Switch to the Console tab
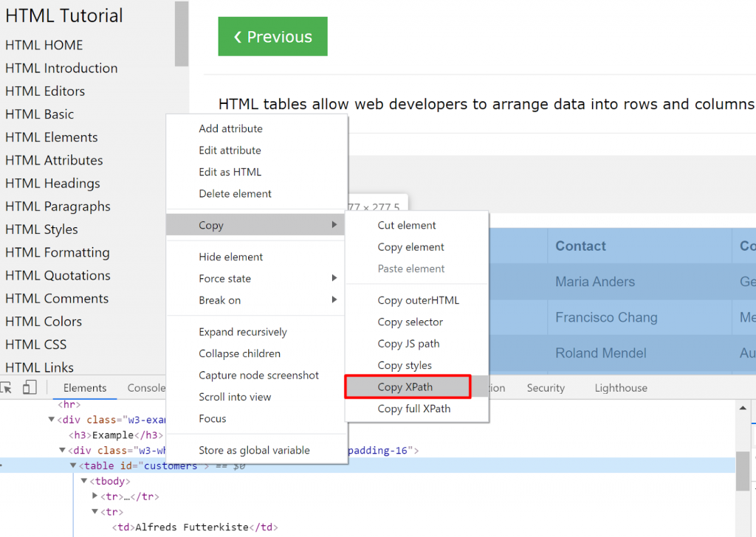The width and height of the screenshot is (756, 537). click(x=145, y=387)
